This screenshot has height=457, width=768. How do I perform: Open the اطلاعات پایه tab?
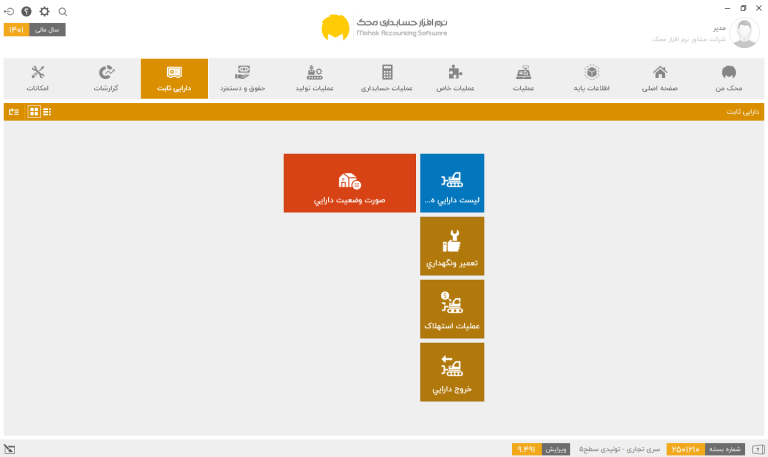592,79
